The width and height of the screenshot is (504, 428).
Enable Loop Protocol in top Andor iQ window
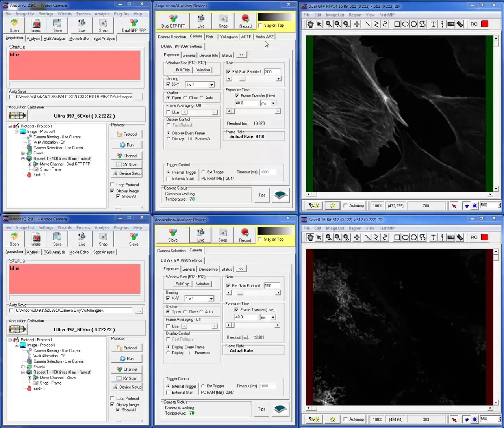(x=113, y=185)
